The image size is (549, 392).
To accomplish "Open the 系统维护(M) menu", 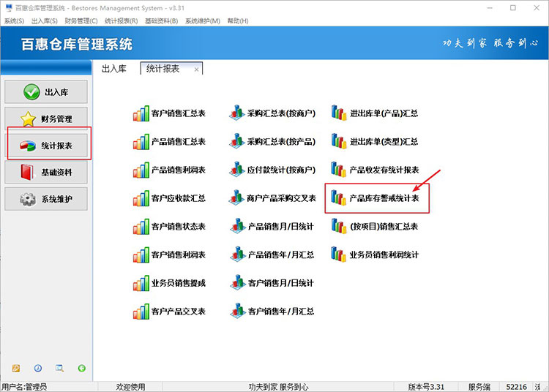I will click(x=203, y=21).
